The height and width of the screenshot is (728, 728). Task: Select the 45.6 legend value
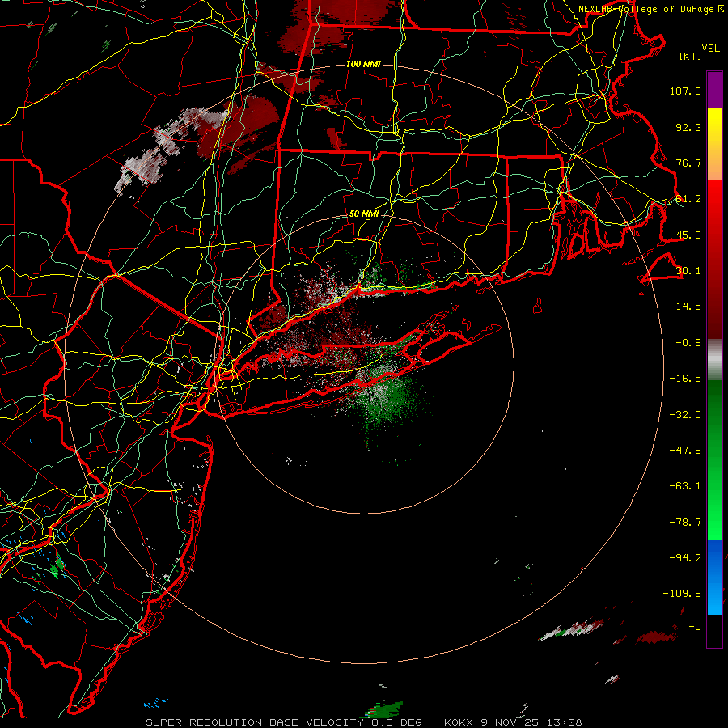688,235
